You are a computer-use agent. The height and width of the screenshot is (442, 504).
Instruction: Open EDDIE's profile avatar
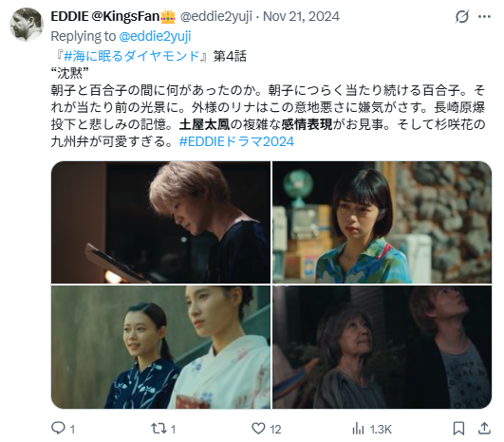27,25
